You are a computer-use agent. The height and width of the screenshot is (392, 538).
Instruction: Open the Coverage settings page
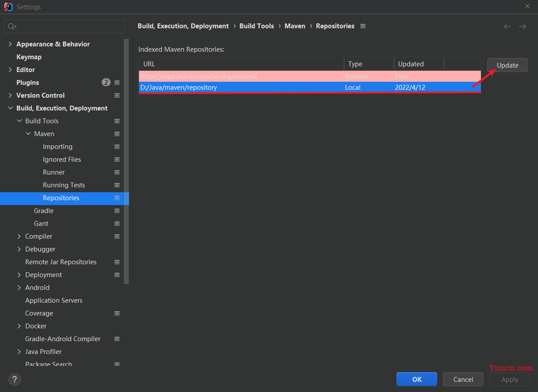point(39,313)
